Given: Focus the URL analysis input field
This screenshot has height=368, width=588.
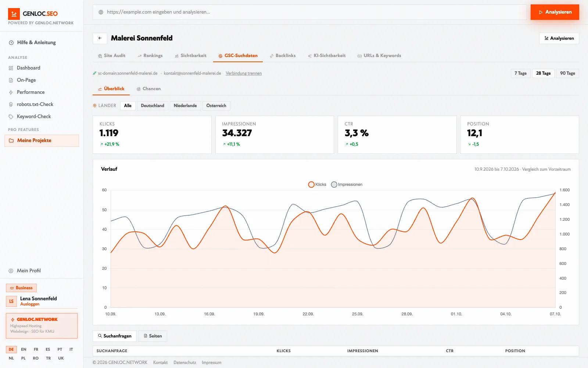Looking at the screenshot, I should [310, 12].
